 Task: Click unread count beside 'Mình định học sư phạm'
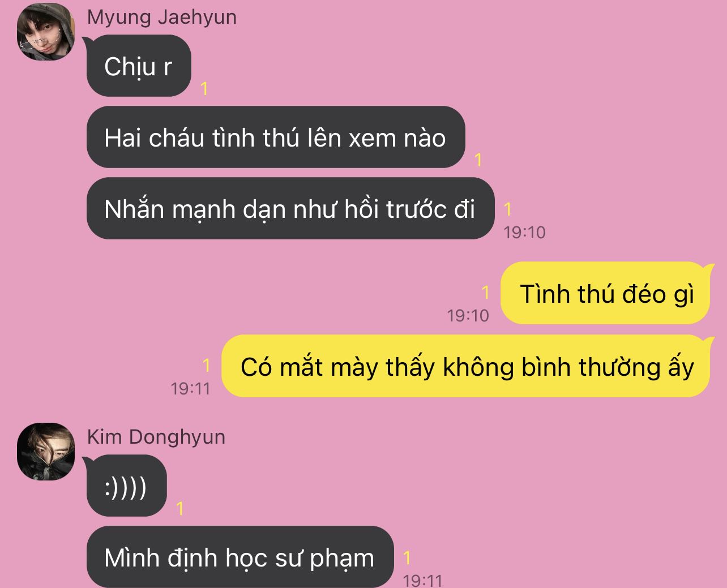(x=407, y=558)
